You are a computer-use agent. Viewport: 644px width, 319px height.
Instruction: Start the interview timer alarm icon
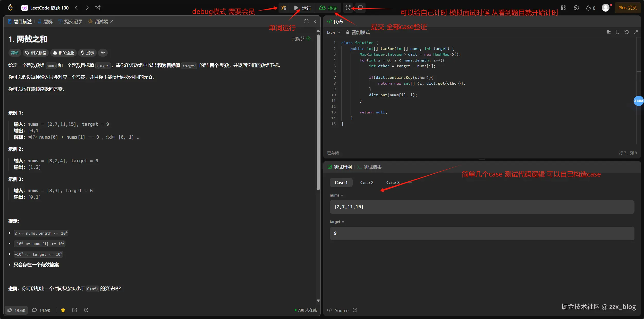pos(348,8)
